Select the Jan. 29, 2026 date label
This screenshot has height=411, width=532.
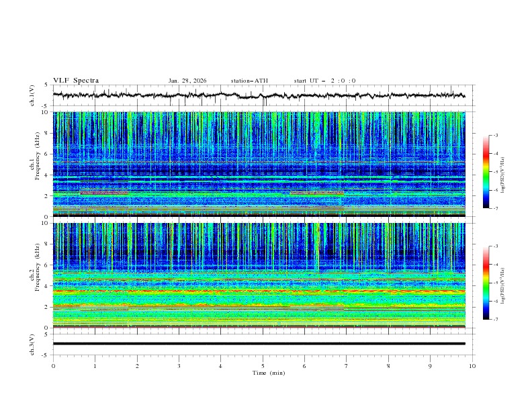point(187,81)
